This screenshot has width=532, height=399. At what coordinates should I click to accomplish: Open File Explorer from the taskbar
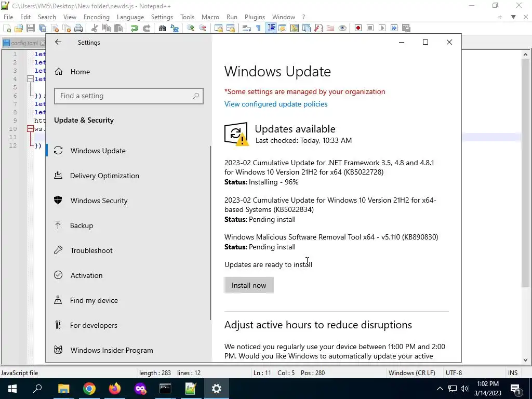click(x=63, y=389)
